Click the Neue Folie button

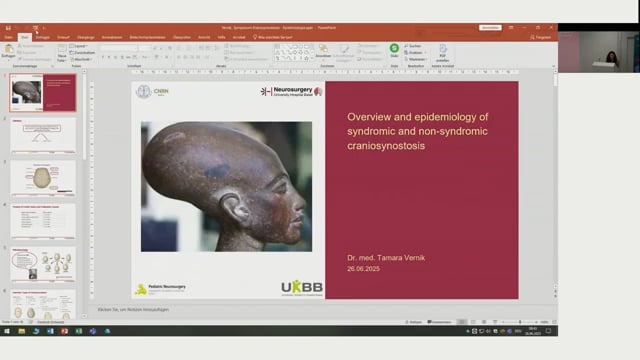pyautogui.click(x=62, y=53)
